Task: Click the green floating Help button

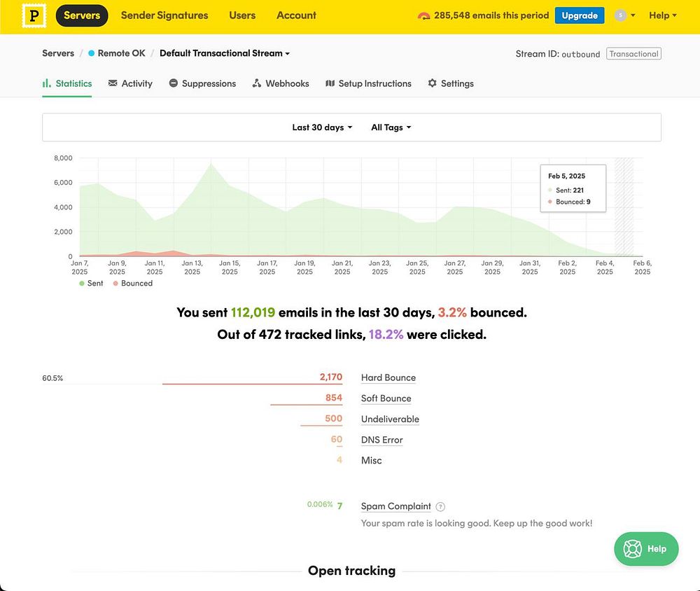Action: click(646, 548)
